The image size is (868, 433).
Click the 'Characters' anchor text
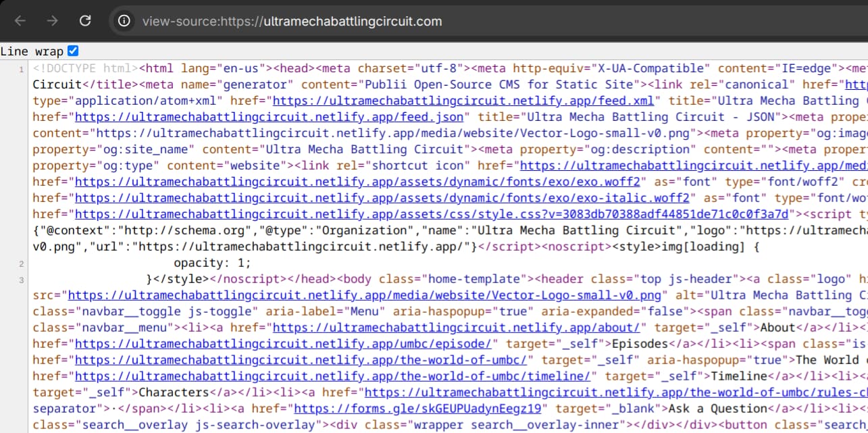[174, 392]
